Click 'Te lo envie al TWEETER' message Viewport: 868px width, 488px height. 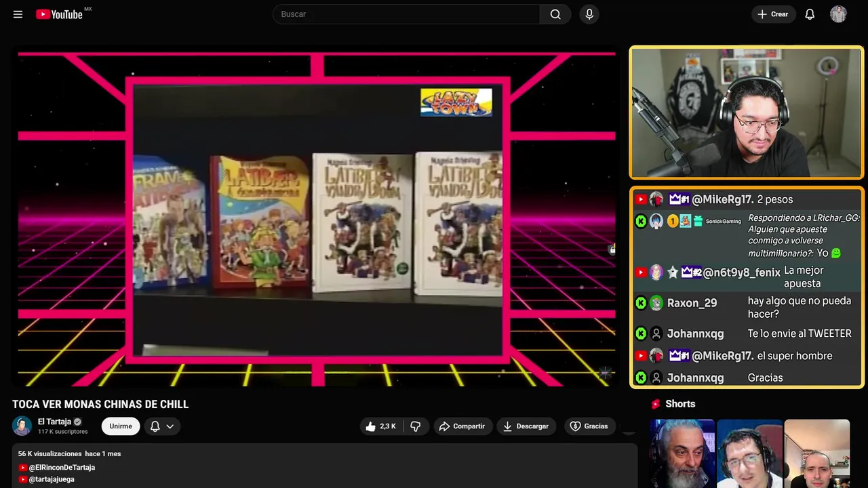pyautogui.click(x=800, y=333)
